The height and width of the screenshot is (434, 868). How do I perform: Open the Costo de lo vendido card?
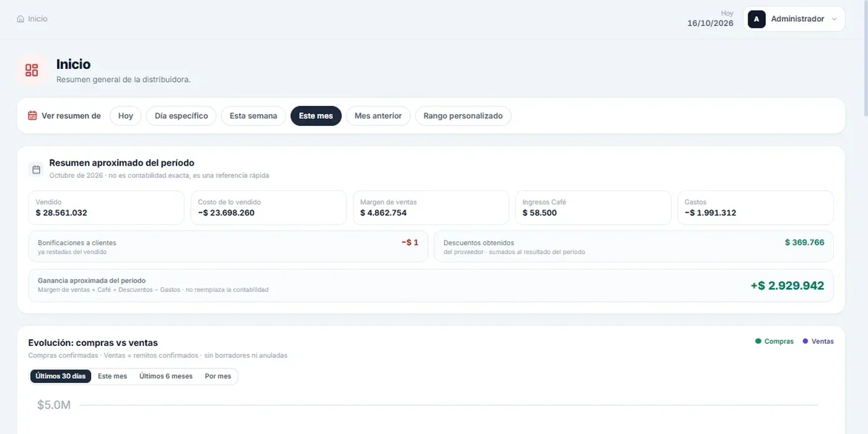(268, 208)
